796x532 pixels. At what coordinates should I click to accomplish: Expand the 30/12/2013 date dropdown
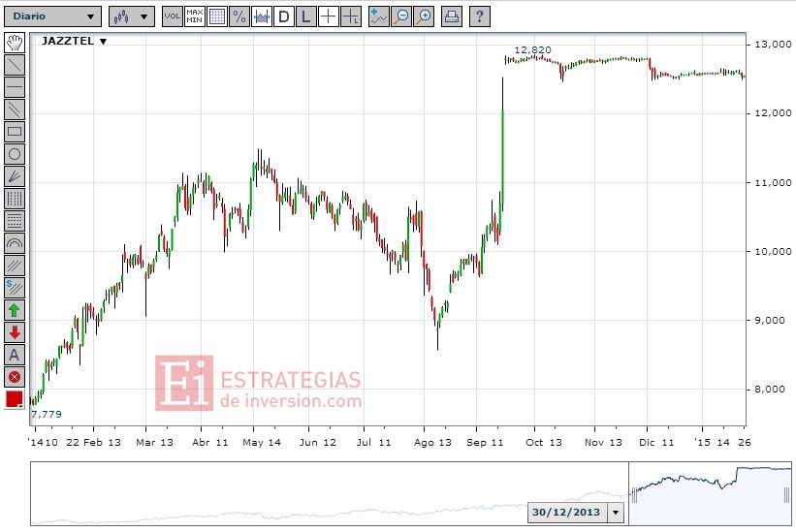[616, 513]
